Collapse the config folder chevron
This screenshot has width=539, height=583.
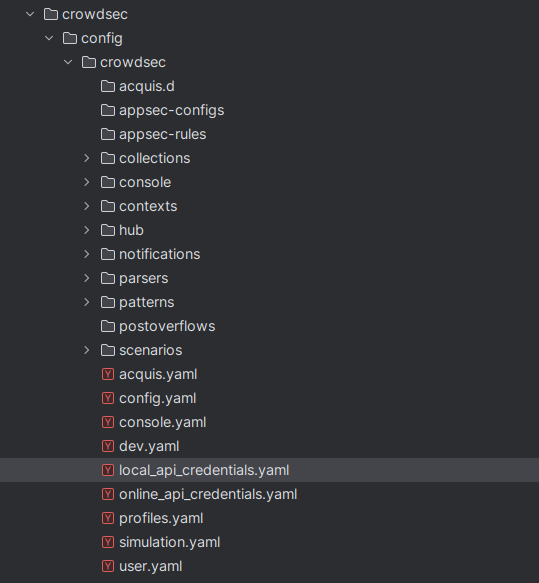[x=49, y=38]
